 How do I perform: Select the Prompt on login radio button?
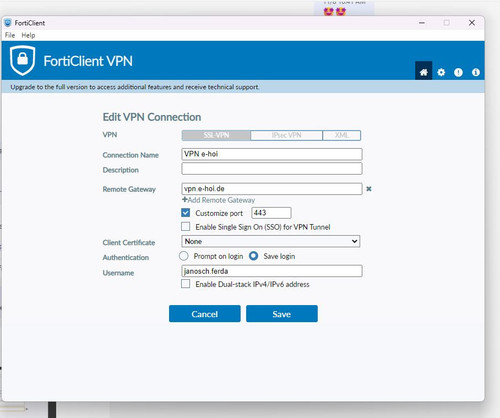[x=184, y=256]
